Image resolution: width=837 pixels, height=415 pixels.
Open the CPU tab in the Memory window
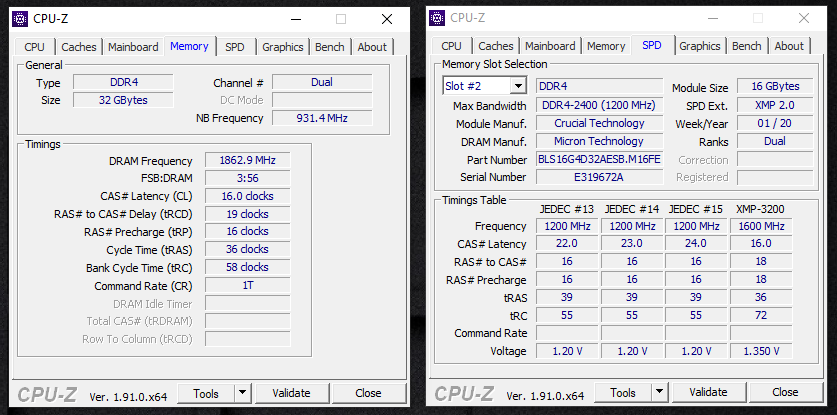[35, 47]
